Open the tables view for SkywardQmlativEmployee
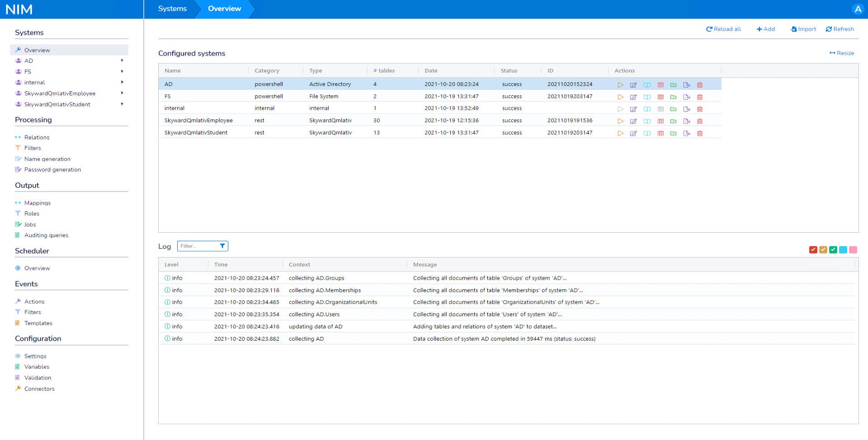The height and width of the screenshot is (440, 868). [661, 121]
